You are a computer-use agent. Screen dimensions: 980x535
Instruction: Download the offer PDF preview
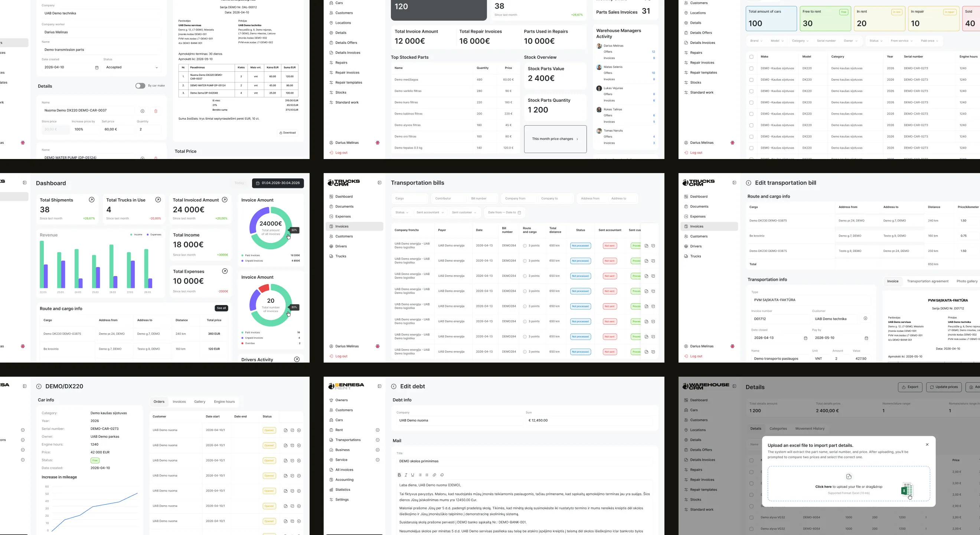click(x=288, y=133)
